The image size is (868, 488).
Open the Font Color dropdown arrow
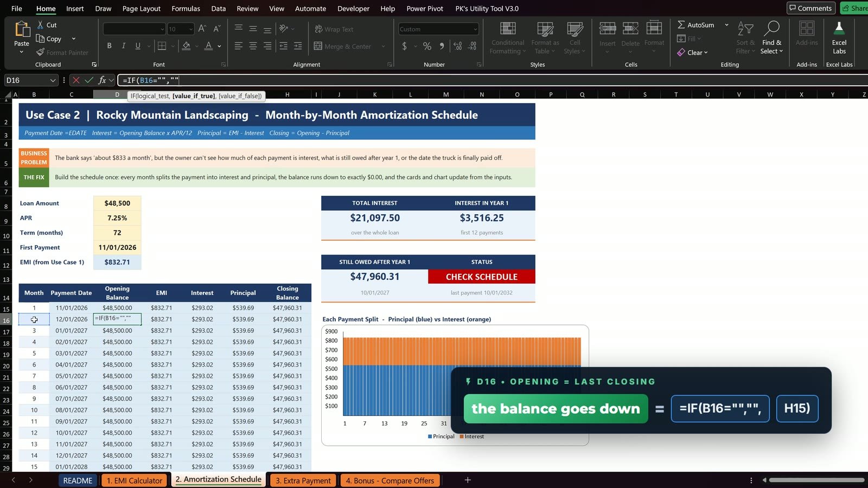tap(219, 46)
